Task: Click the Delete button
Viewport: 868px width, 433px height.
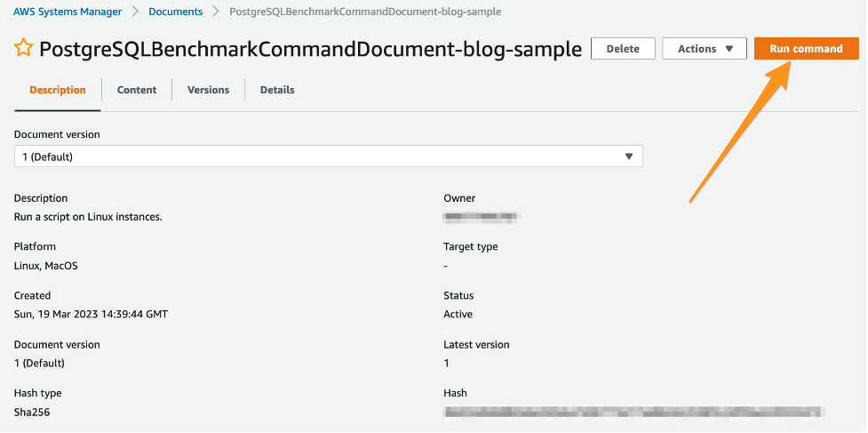Action: 623,49
